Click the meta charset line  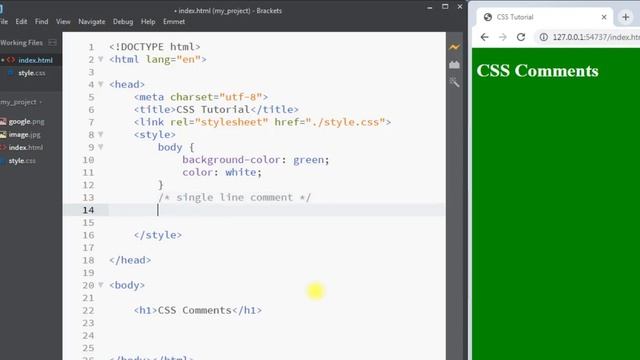tap(201, 97)
